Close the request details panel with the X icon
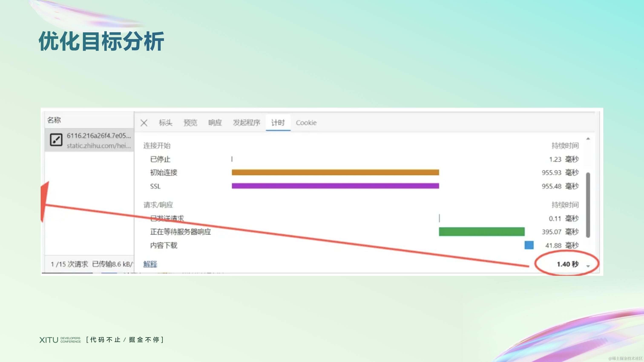644x362 pixels. (x=144, y=123)
